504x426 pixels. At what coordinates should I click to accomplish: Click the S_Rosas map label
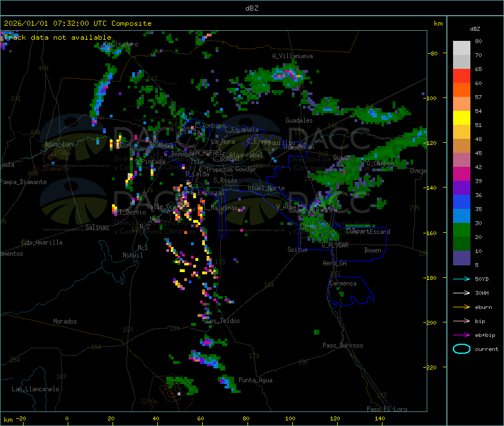point(225,180)
